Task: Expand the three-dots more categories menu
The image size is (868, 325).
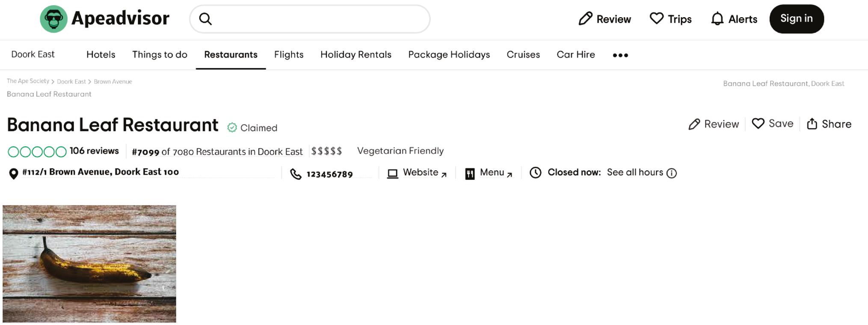Action: [620, 55]
